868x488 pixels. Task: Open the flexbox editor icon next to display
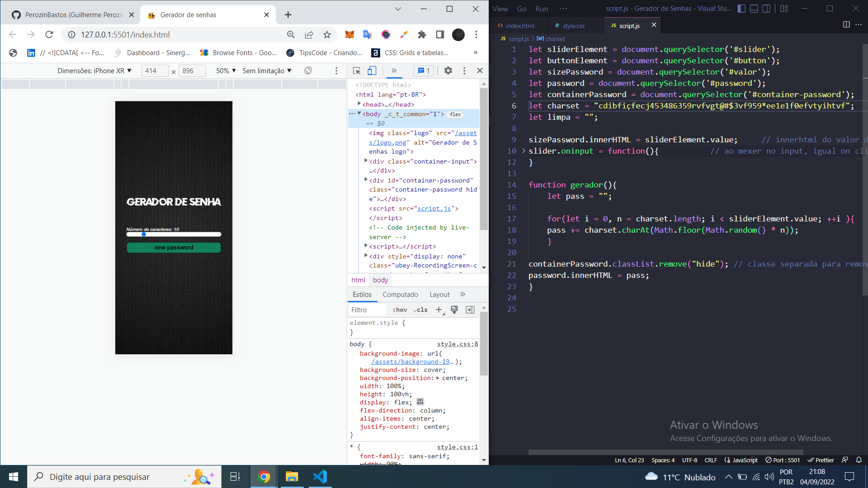click(x=420, y=402)
